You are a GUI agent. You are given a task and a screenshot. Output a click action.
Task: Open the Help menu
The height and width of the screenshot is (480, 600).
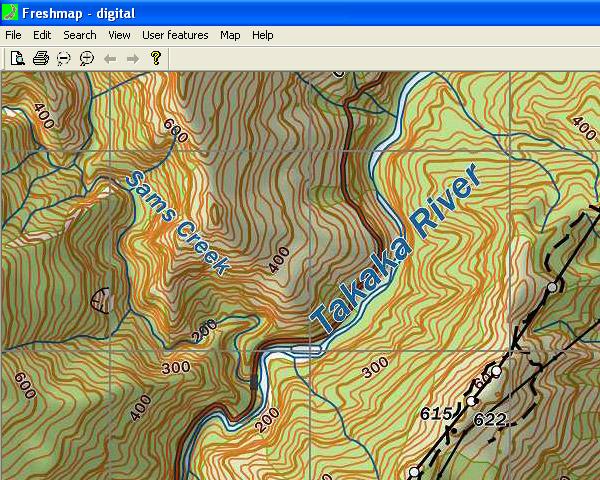click(262, 35)
